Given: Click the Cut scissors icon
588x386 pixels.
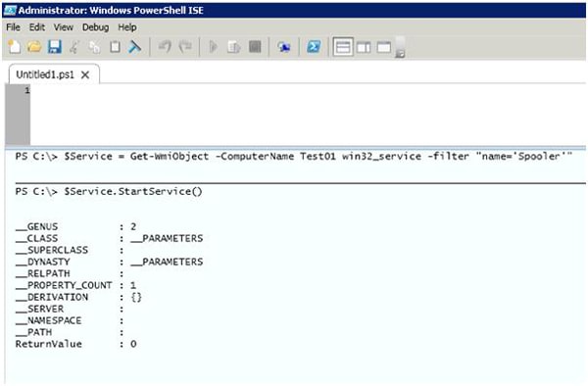Looking at the screenshot, I should coord(74,47).
